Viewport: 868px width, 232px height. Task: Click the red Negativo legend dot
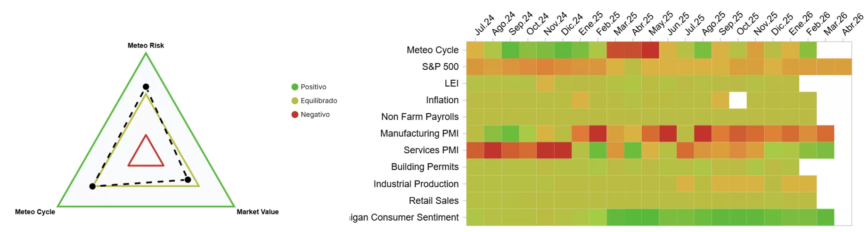click(295, 115)
